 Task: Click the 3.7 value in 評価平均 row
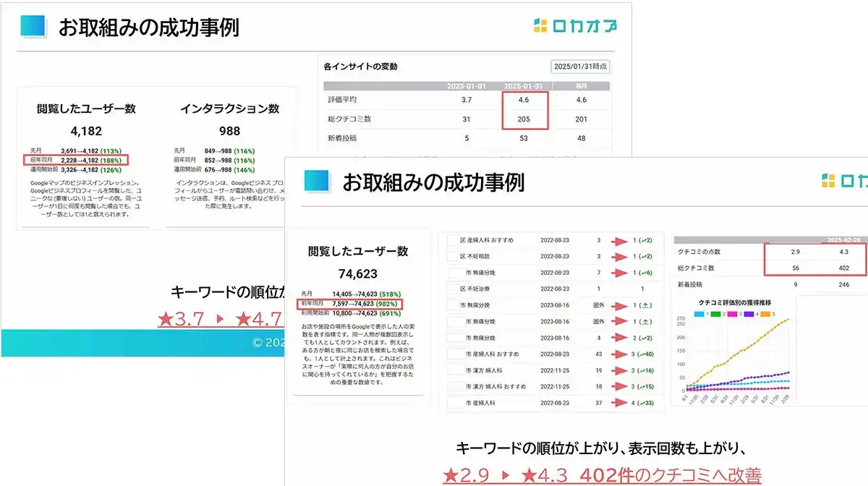point(467,100)
